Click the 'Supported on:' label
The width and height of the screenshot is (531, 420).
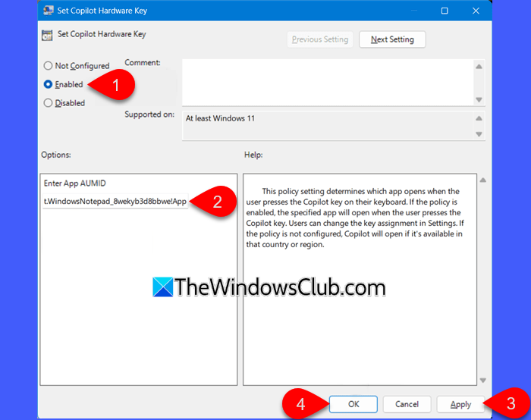(149, 114)
